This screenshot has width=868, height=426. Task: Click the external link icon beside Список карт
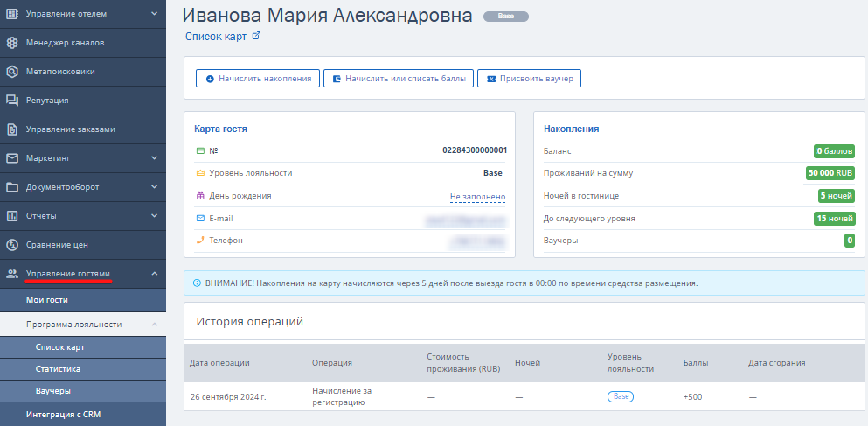pyautogui.click(x=256, y=37)
